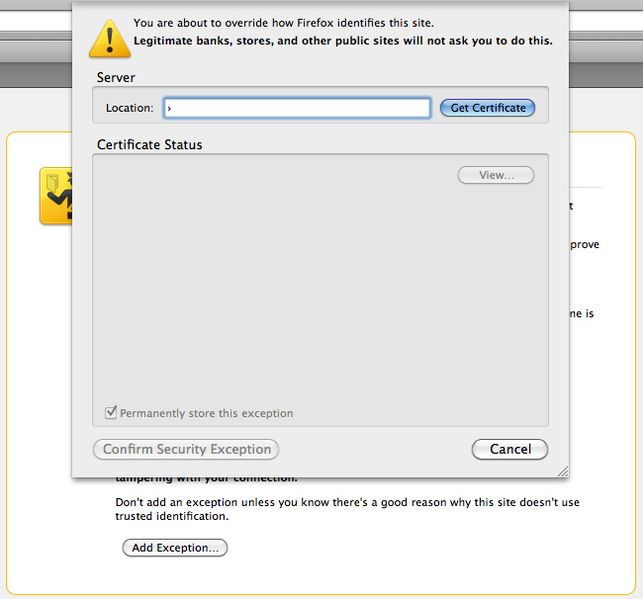The image size is (643, 599).
Task: Toggle Permanently store this exception checkbox
Action: pos(111,413)
